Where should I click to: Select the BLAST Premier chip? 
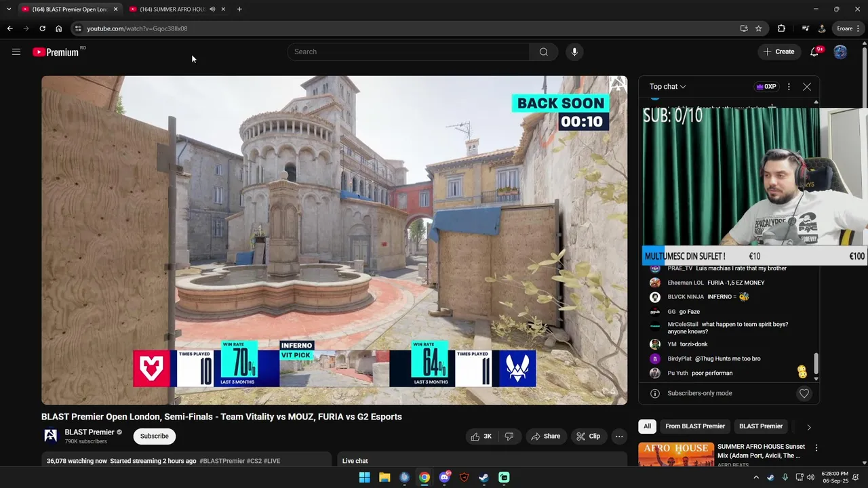coord(761,426)
